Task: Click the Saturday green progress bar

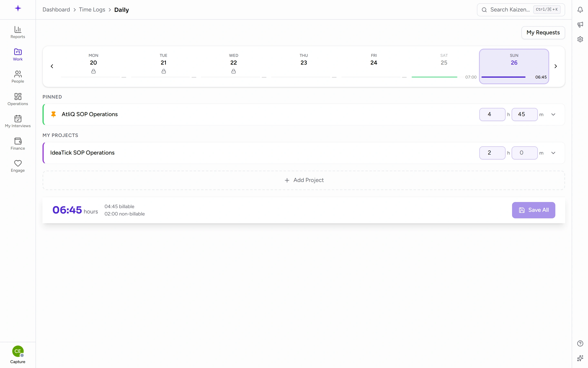Action: pos(434,77)
